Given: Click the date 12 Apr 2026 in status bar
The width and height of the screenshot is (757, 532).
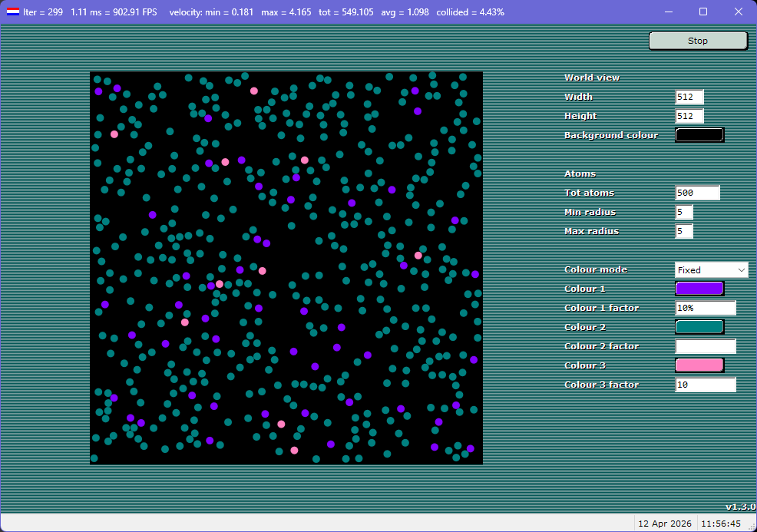Looking at the screenshot, I should point(665,523).
